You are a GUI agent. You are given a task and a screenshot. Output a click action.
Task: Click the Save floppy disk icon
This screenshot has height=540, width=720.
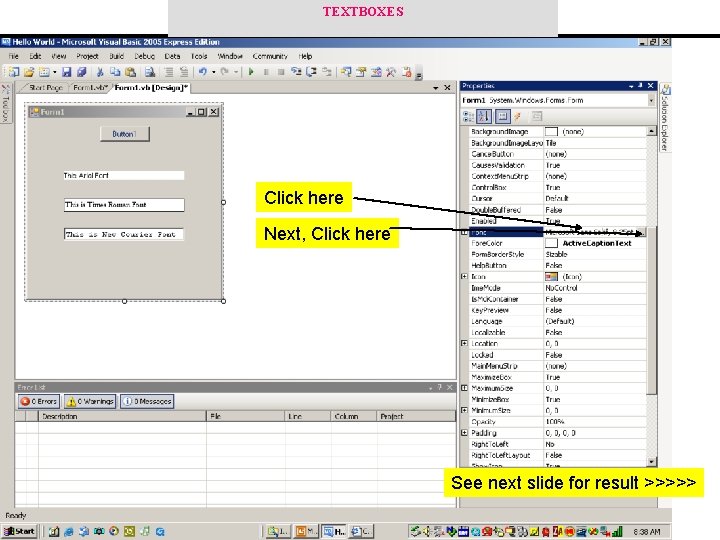pos(67,72)
